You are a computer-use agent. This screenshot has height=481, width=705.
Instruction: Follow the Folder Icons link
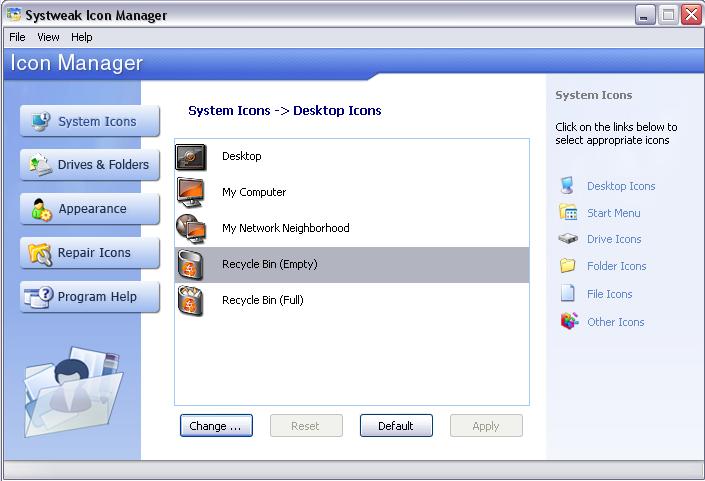616,266
